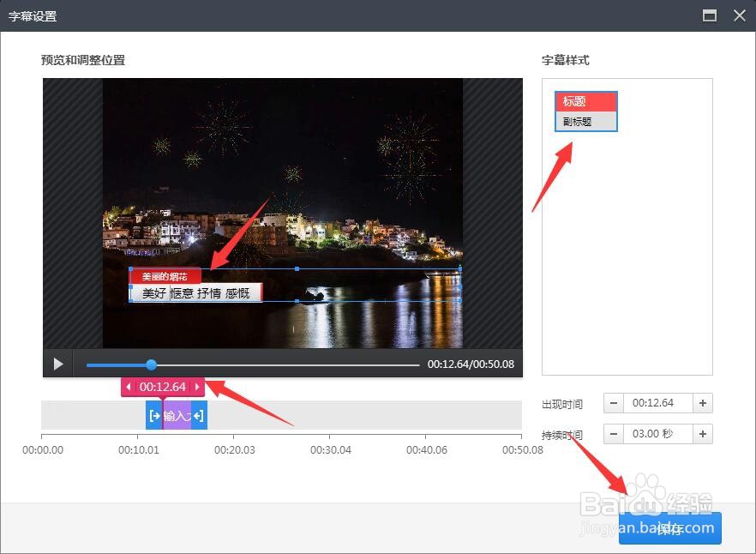Click the left arrow on the pink 00:12.64 marker
The image size is (756, 554).
tap(130, 387)
